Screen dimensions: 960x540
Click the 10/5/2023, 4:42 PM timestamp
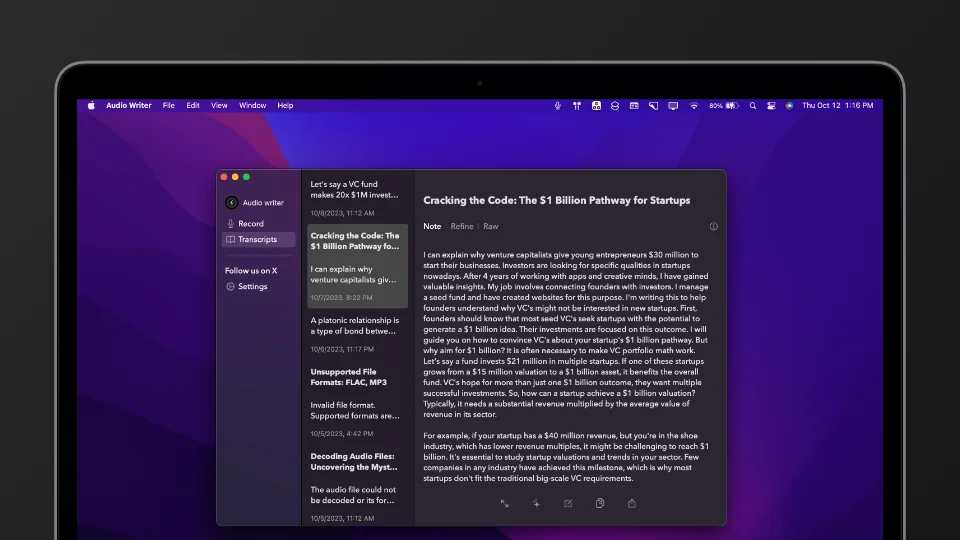(x=342, y=433)
